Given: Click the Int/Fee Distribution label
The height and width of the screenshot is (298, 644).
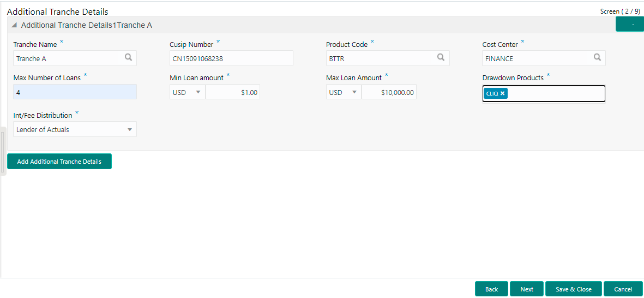Looking at the screenshot, I should tap(43, 116).
